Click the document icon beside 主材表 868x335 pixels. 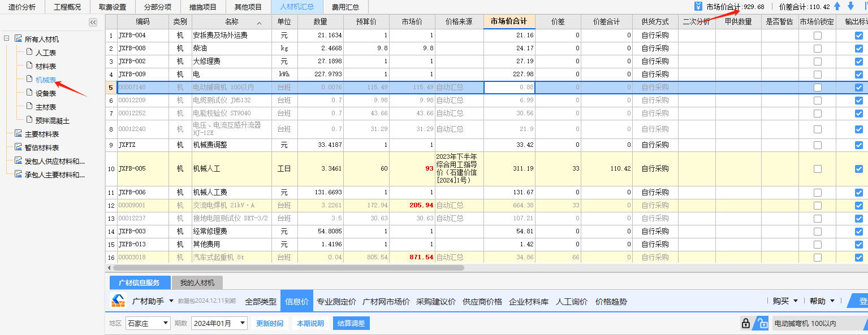click(29, 107)
